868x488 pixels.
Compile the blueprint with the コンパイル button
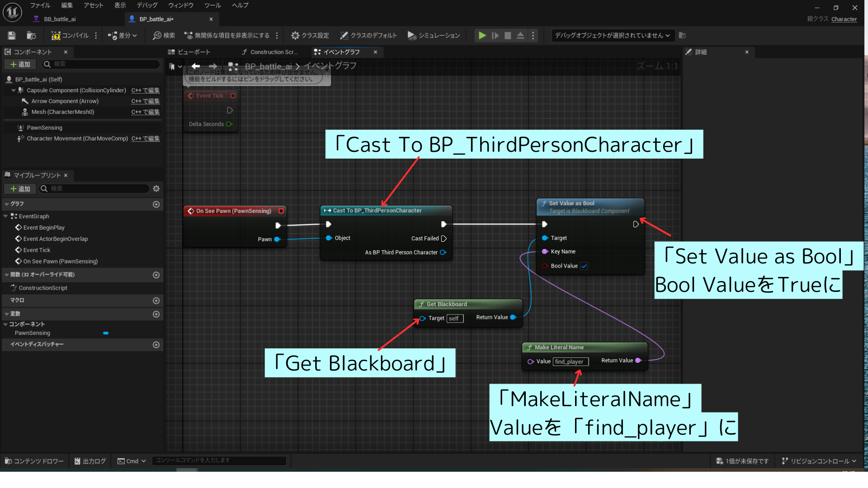70,35
